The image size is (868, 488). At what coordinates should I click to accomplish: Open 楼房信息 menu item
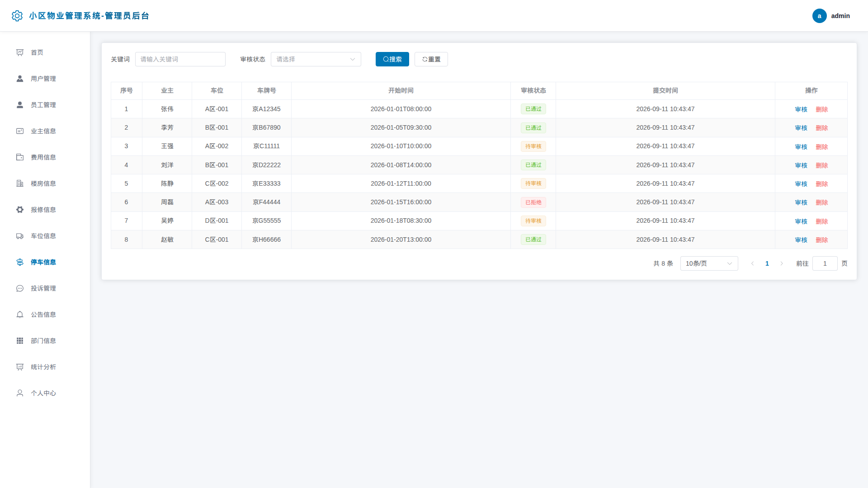[45, 183]
